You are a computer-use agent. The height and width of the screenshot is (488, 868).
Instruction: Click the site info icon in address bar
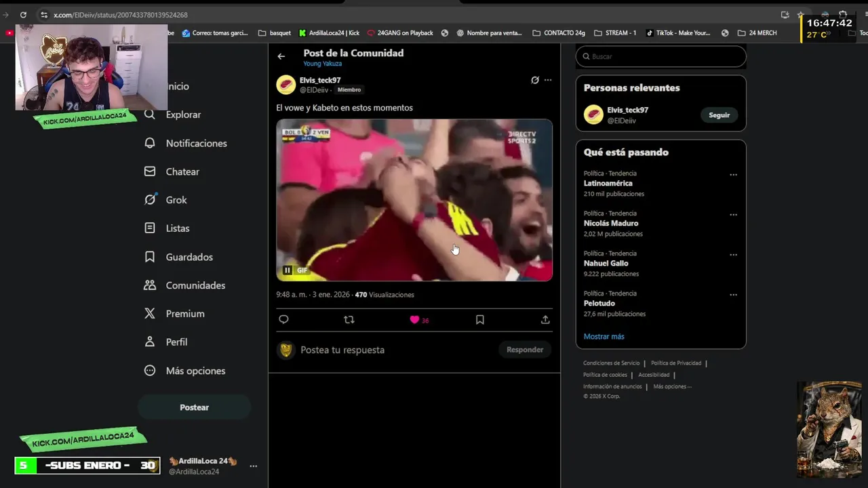[44, 14]
